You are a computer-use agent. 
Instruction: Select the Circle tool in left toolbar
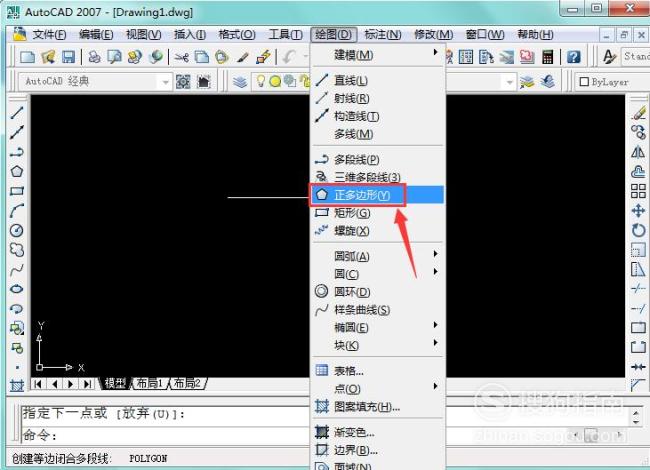pyautogui.click(x=17, y=230)
